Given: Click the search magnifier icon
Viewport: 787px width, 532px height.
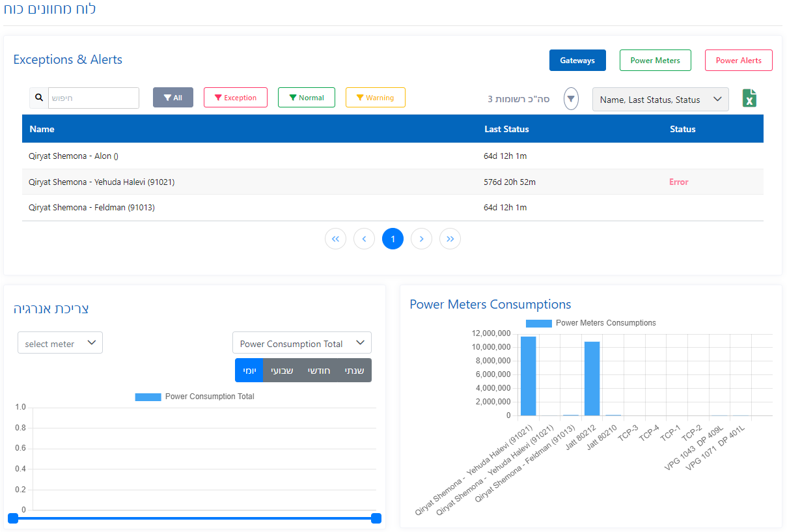Looking at the screenshot, I should (39, 98).
